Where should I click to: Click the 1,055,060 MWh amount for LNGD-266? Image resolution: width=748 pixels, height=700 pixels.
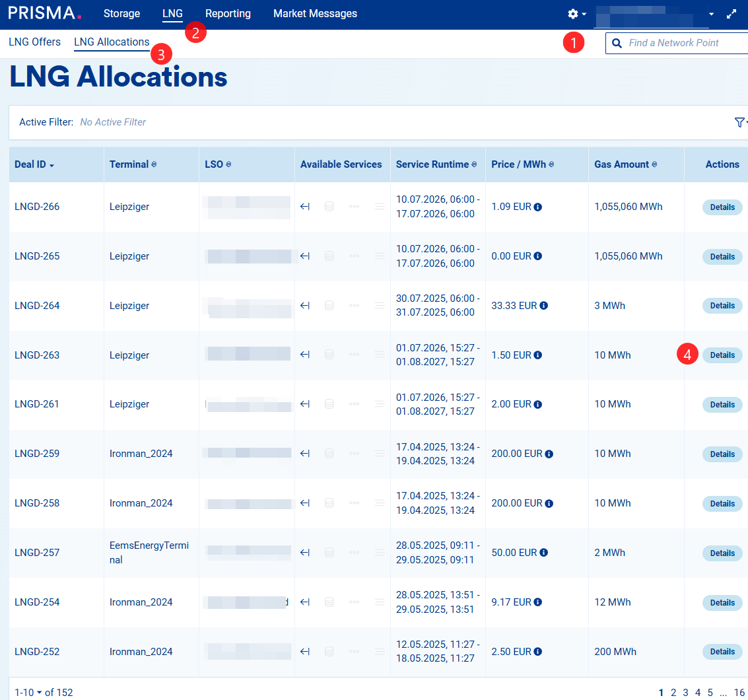pyautogui.click(x=629, y=207)
